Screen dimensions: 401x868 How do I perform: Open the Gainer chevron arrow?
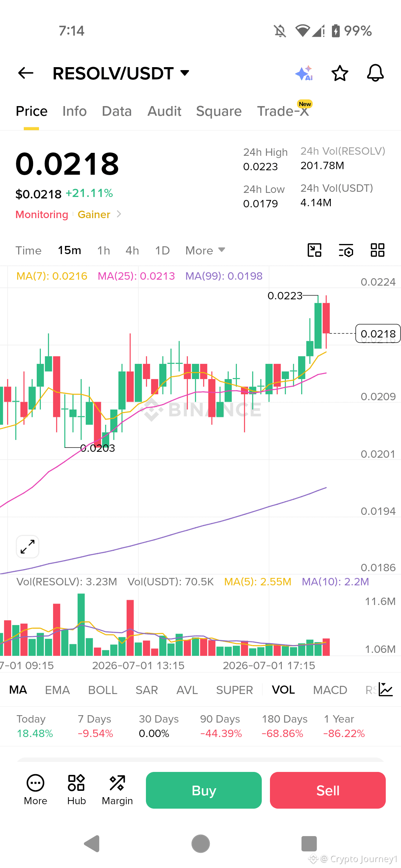(119, 214)
